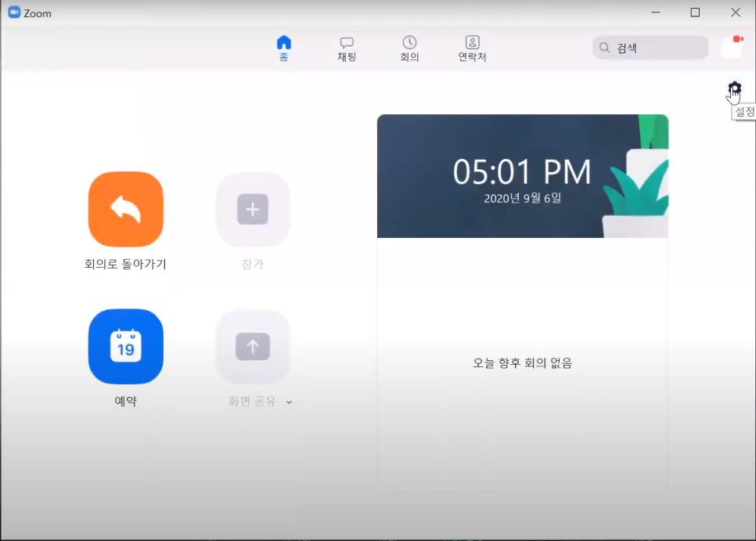
Task: Click the orange Return to Meeting icon
Action: tap(126, 209)
